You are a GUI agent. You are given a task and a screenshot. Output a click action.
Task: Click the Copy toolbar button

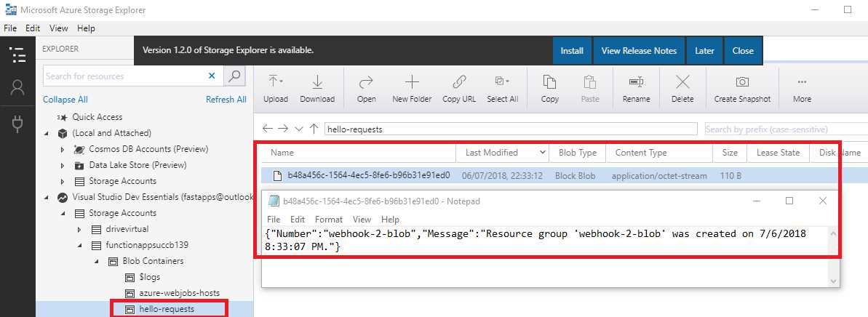tap(549, 89)
